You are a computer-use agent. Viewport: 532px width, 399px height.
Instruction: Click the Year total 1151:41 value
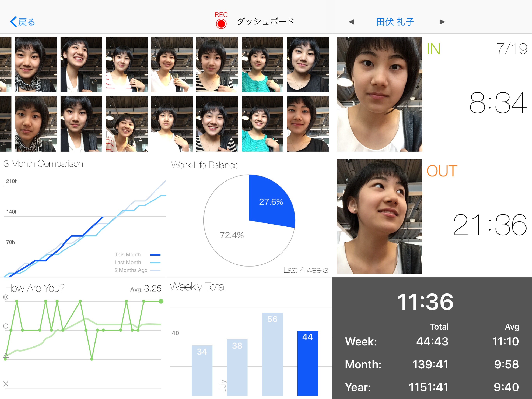pos(428,387)
